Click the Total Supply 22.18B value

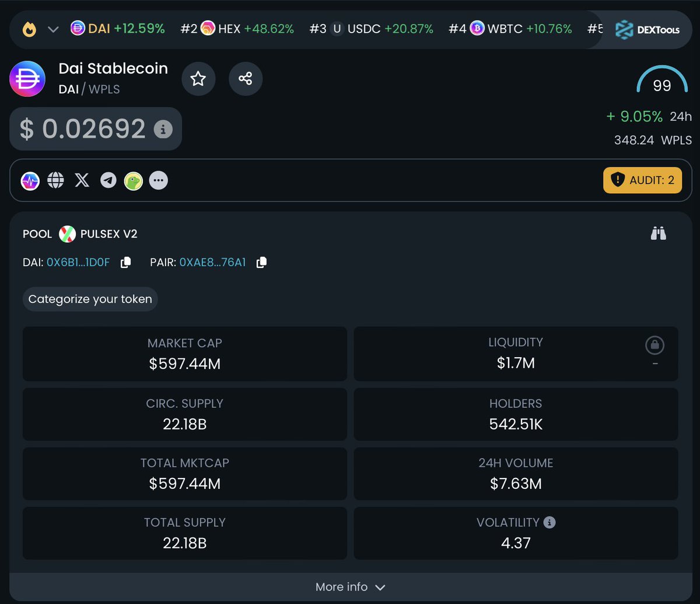[185, 543]
